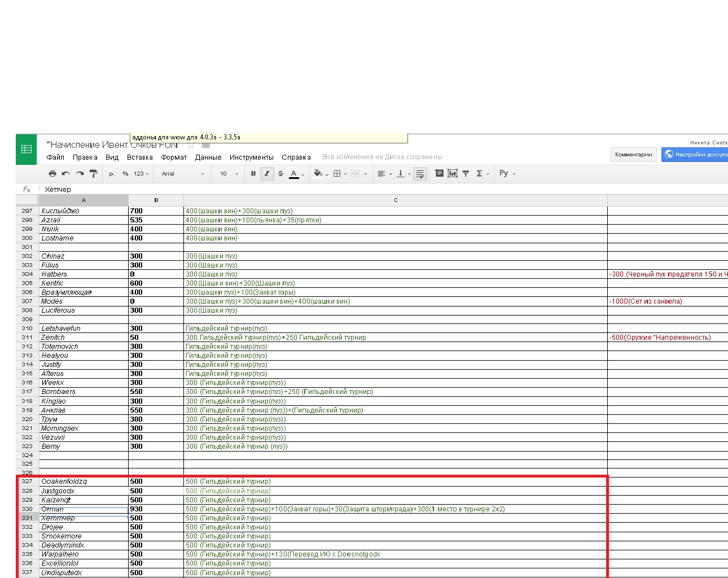Select the paint format roller

pos(94,174)
